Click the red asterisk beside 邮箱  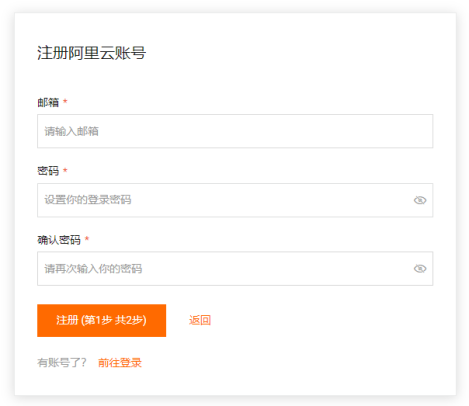point(65,101)
